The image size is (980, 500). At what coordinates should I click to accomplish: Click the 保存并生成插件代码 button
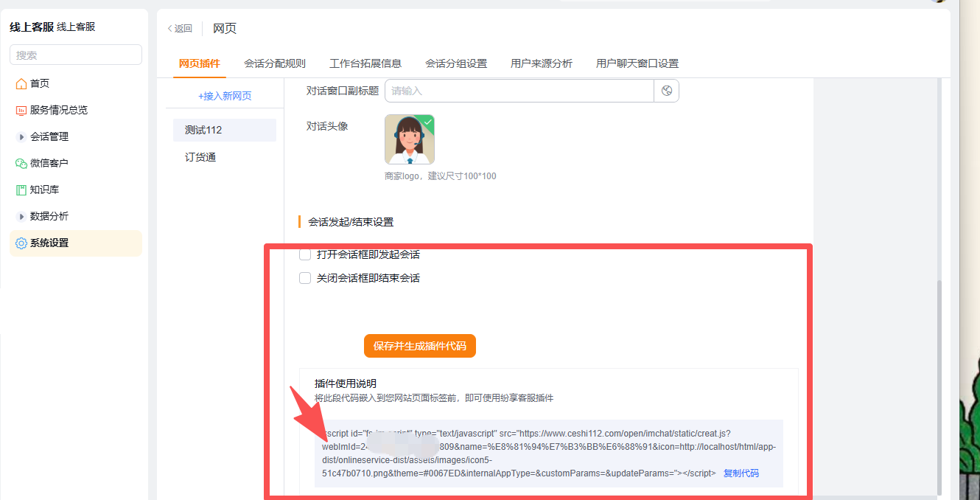point(420,346)
